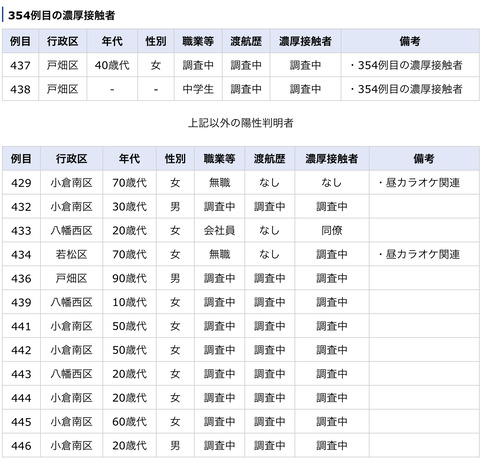Select '30歳代' in row 432
The width and height of the screenshot is (480, 461).
(129, 207)
